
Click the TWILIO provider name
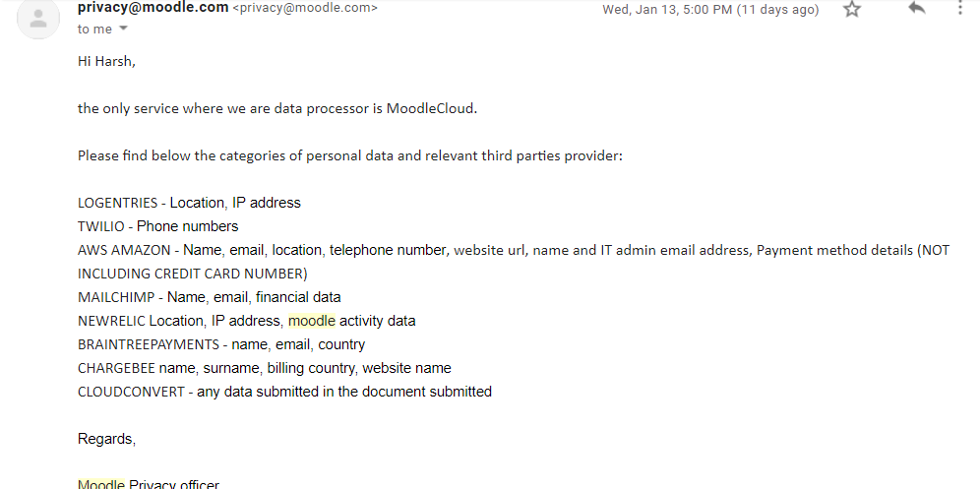tap(101, 226)
